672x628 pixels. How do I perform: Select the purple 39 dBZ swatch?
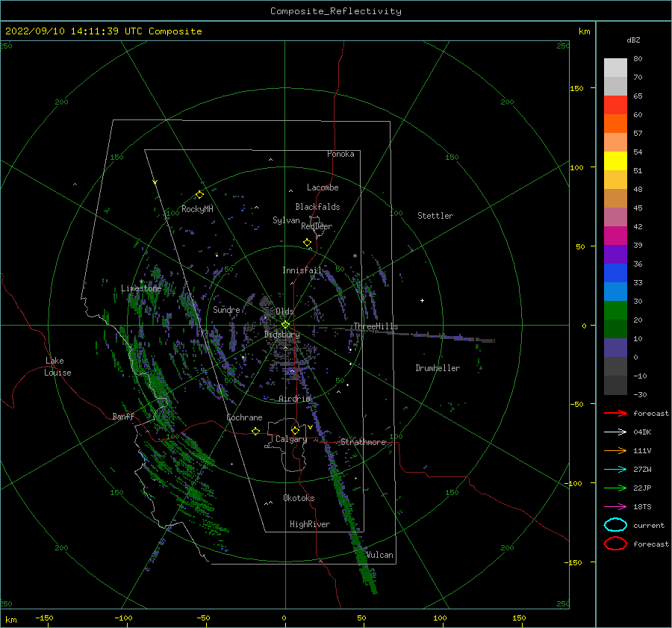(615, 254)
